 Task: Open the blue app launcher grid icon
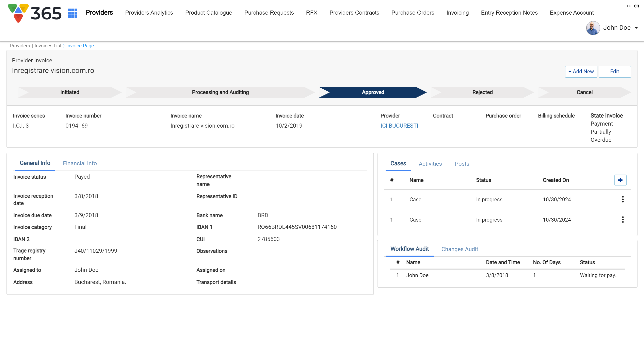coord(73,13)
